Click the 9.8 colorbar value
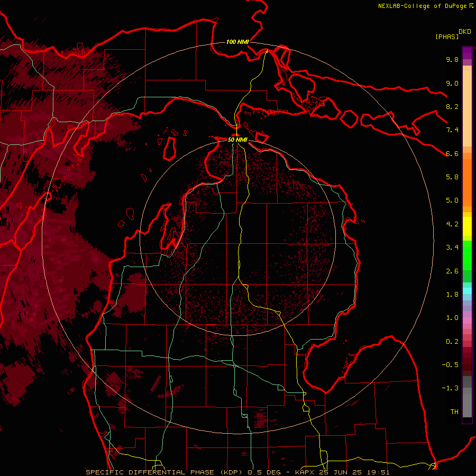476x476 pixels. [452, 59]
